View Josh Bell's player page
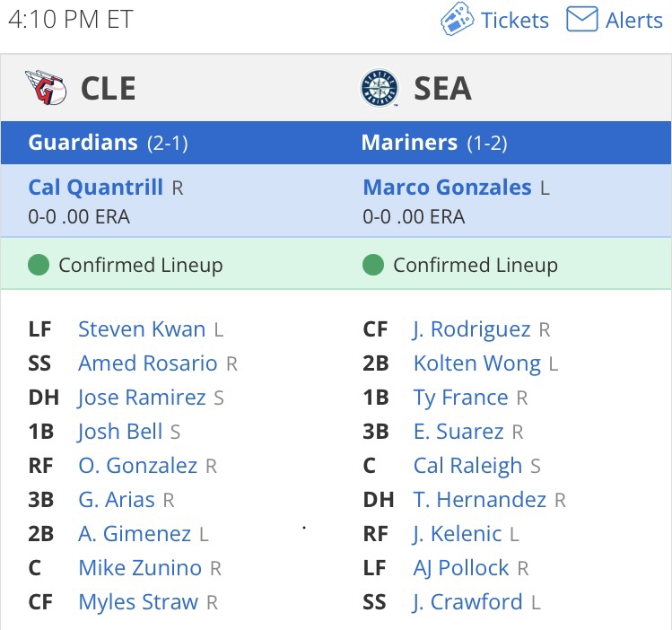Viewport: 672px width, 630px height. tap(120, 432)
